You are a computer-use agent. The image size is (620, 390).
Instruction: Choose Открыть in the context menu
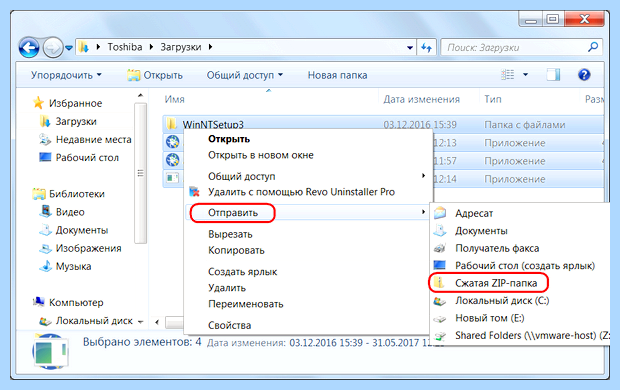coord(229,139)
